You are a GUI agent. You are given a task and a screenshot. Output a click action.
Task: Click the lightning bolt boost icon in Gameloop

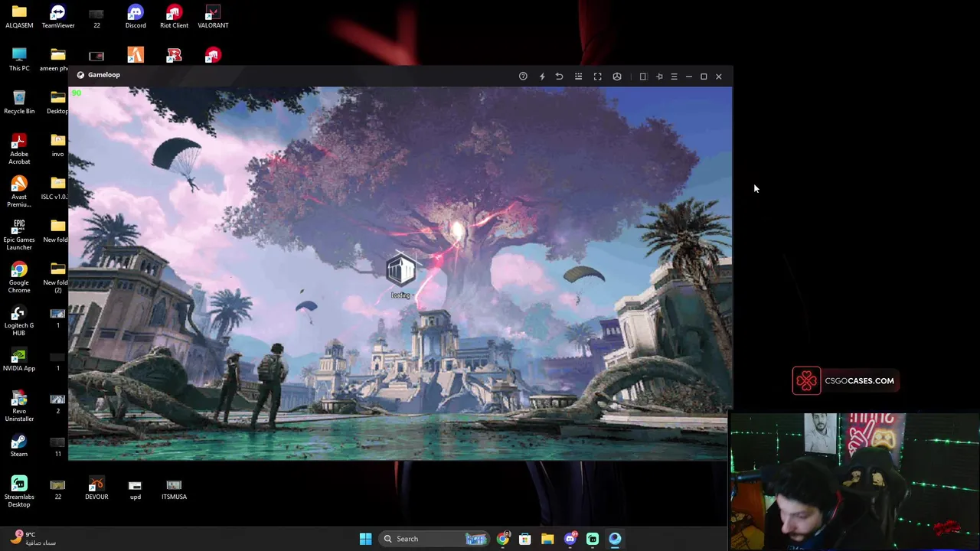tap(542, 76)
